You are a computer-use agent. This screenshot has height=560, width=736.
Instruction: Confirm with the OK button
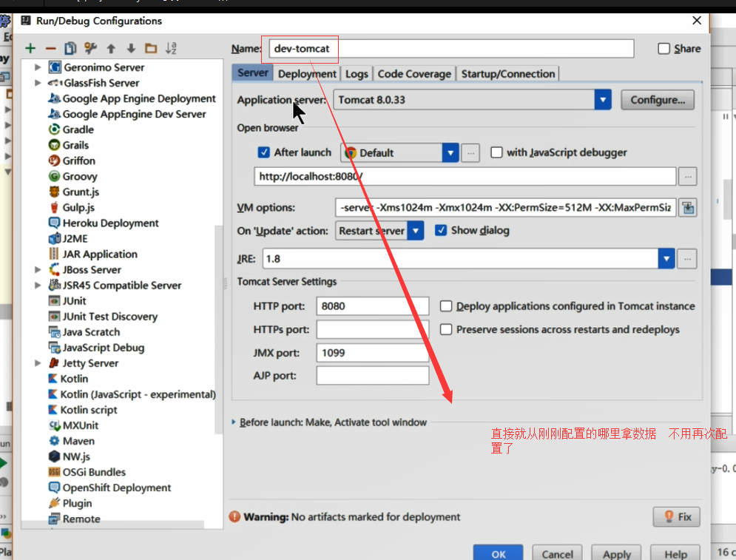pos(498,553)
